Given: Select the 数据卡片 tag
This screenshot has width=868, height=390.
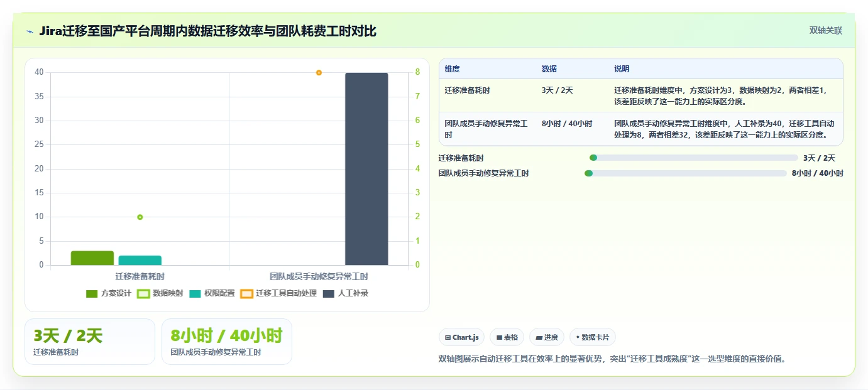Looking at the screenshot, I should [x=592, y=337].
